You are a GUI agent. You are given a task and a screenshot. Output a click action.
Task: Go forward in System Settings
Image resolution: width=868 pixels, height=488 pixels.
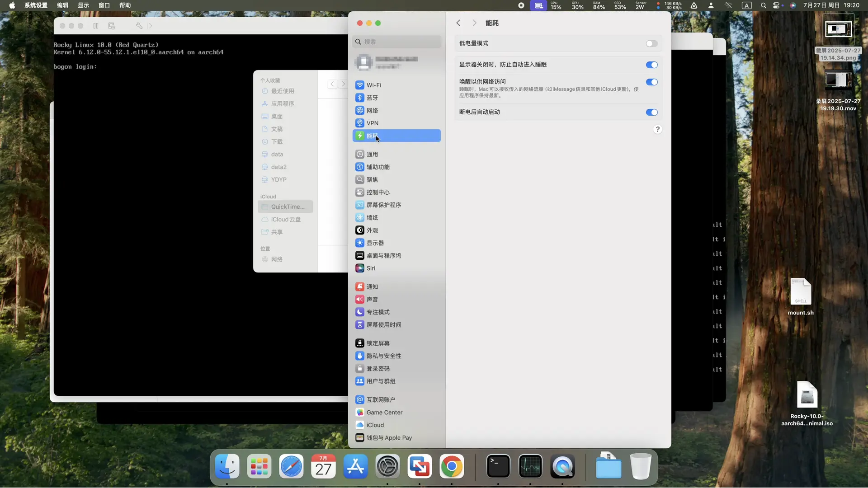click(x=474, y=23)
